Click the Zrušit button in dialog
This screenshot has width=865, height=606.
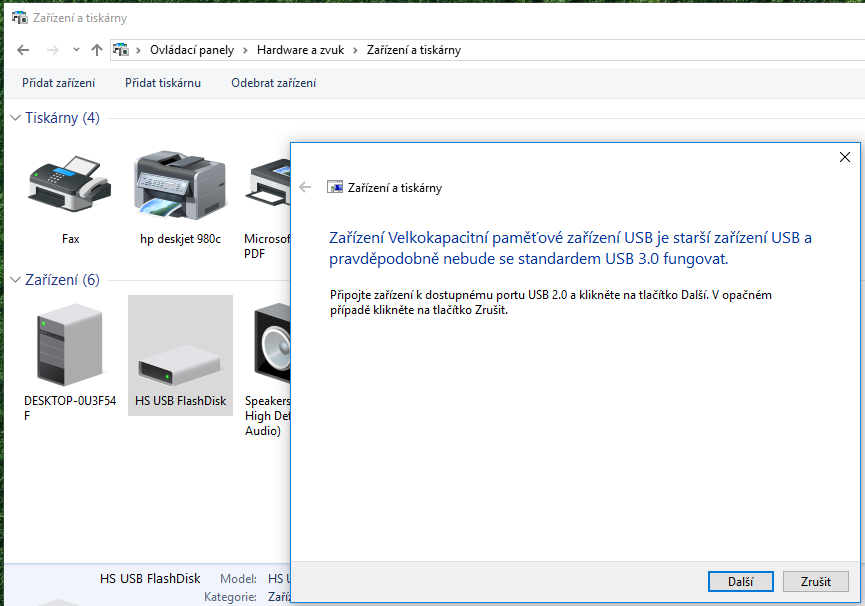[816, 581]
